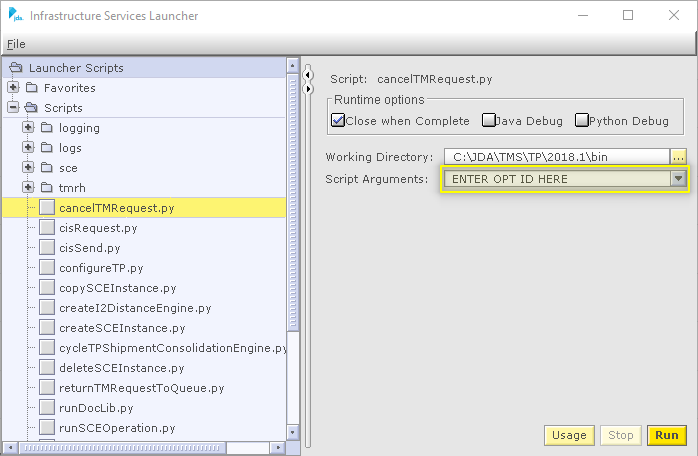The width and height of the screenshot is (698, 456).
Task: Click the Launcher Scripts root folder icon
Action: pos(16,68)
